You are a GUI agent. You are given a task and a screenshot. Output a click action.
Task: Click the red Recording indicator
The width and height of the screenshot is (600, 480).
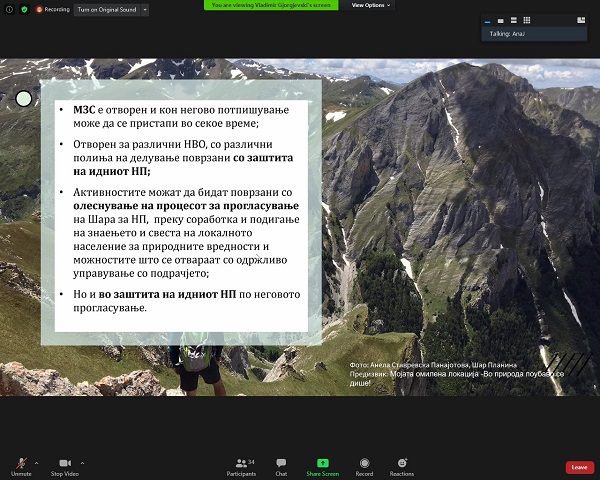tap(53, 9)
